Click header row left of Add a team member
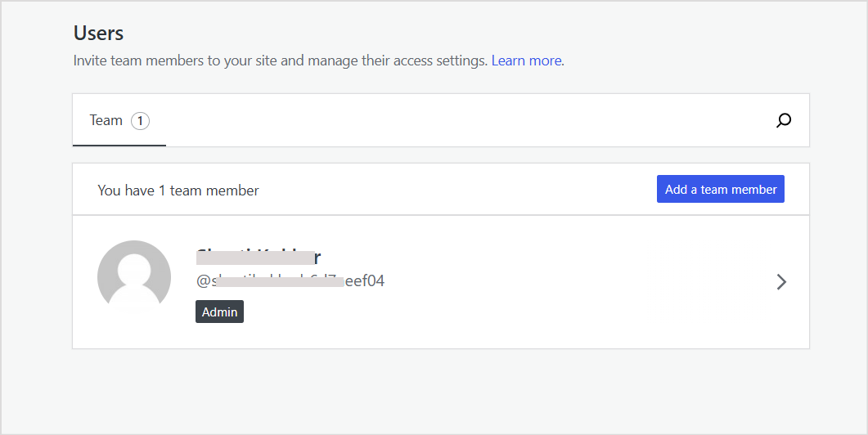This screenshot has width=868, height=435. [458, 190]
